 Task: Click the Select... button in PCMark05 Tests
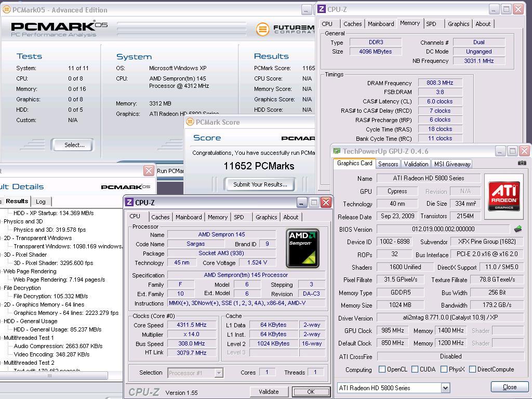72,145
